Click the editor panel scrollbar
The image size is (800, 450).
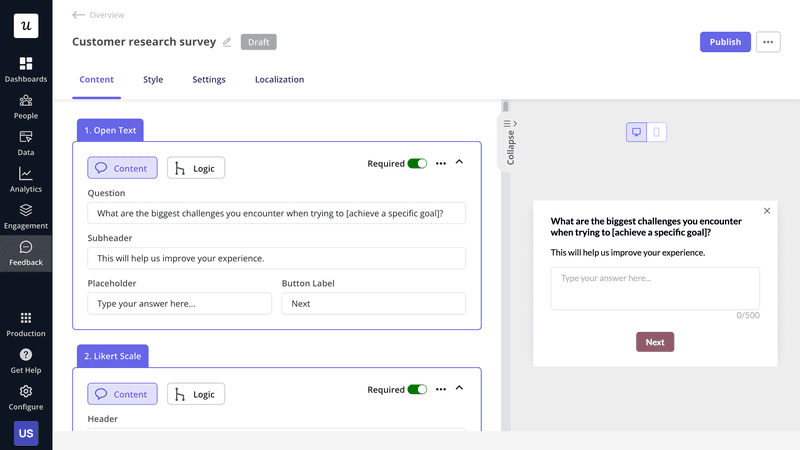click(x=506, y=106)
